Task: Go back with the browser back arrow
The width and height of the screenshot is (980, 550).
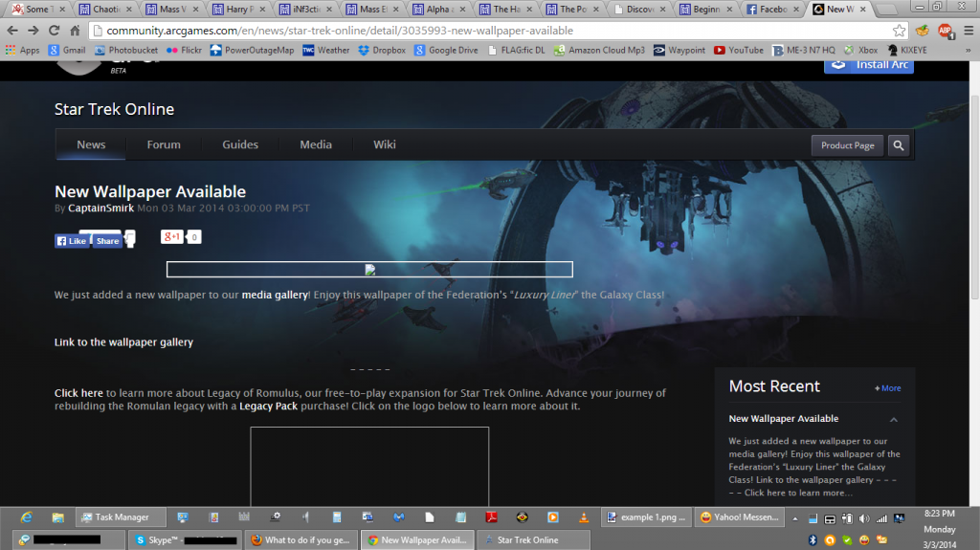Action: (x=12, y=31)
